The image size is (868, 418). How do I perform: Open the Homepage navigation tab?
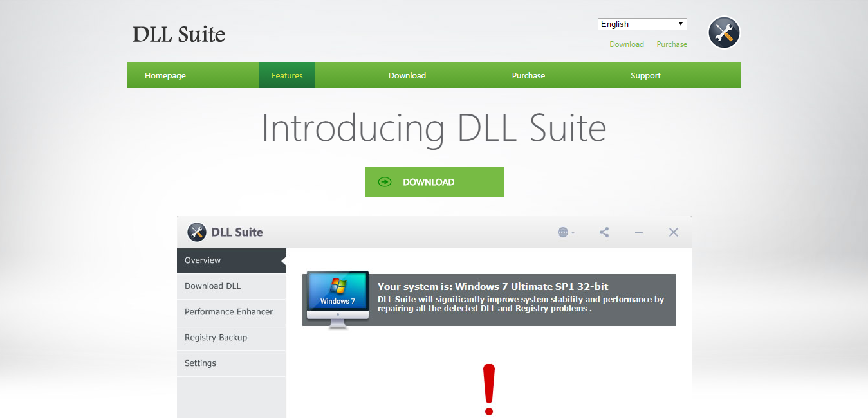pos(165,75)
